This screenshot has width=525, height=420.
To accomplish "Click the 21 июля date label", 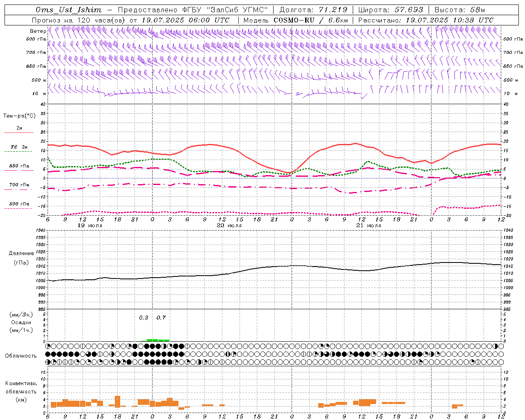I will (x=368, y=226).
